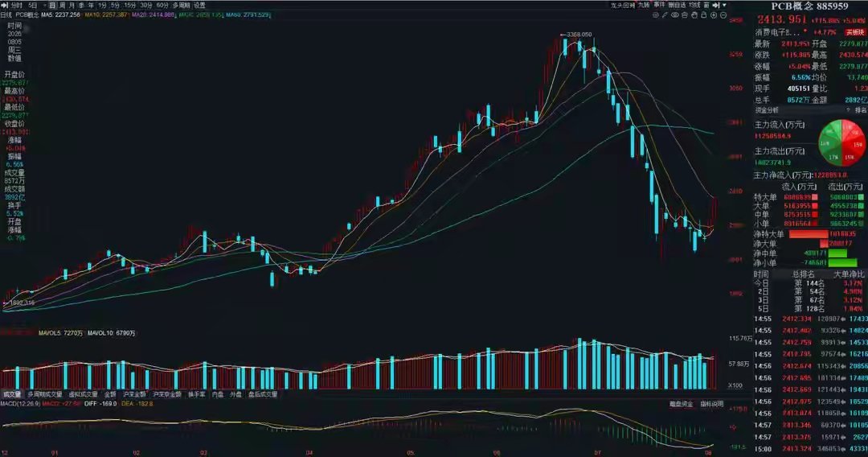Click the 卖板块 red button
The height and width of the screenshot is (457, 868).
coord(854,33)
